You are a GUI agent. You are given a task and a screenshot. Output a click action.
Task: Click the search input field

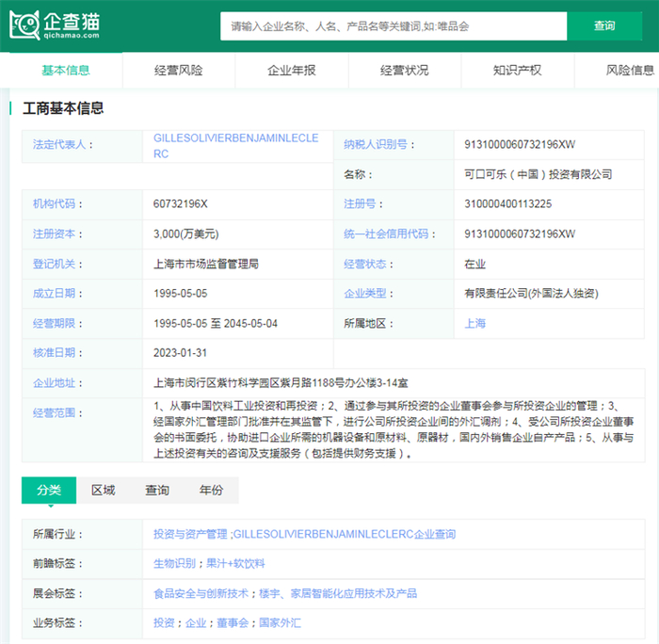coord(393,26)
